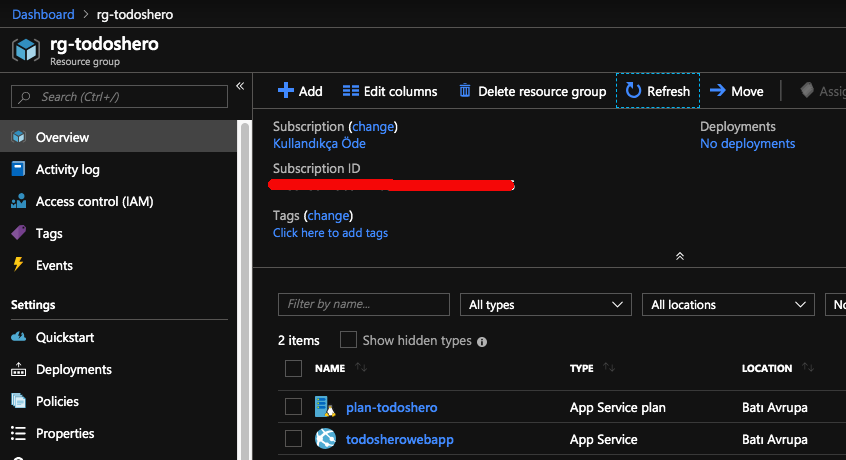846x460 pixels.
Task: Open the All types dropdown
Action: coord(545,305)
